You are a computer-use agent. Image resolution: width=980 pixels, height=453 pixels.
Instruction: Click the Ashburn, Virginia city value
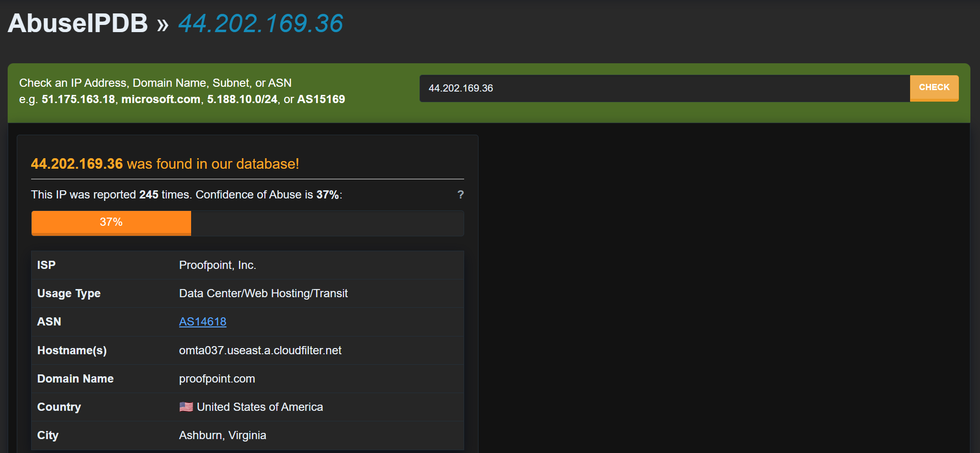tap(222, 435)
